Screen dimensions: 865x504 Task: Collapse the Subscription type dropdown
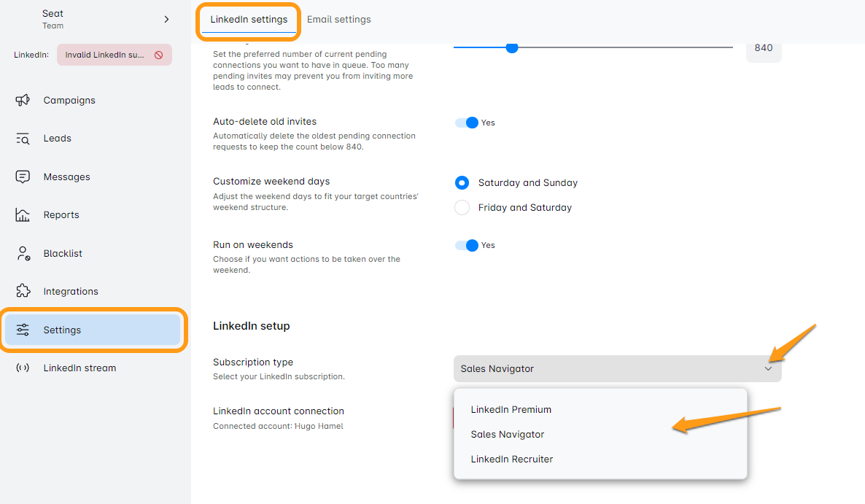click(x=768, y=369)
